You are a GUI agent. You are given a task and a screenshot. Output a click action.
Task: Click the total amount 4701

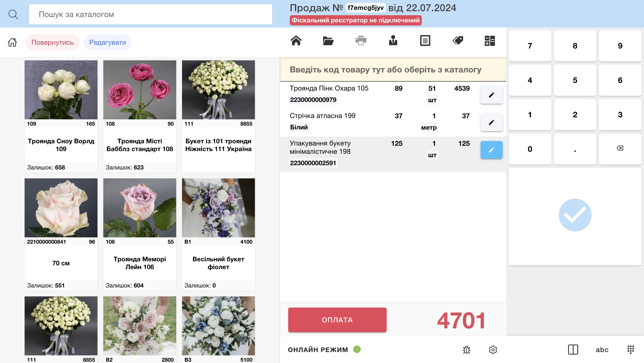pyautogui.click(x=461, y=320)
